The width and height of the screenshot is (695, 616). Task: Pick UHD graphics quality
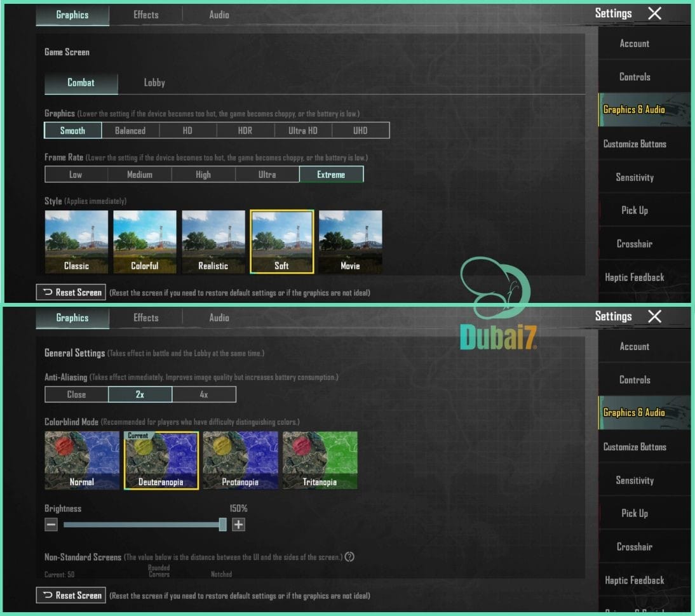[x=360, y=130]
